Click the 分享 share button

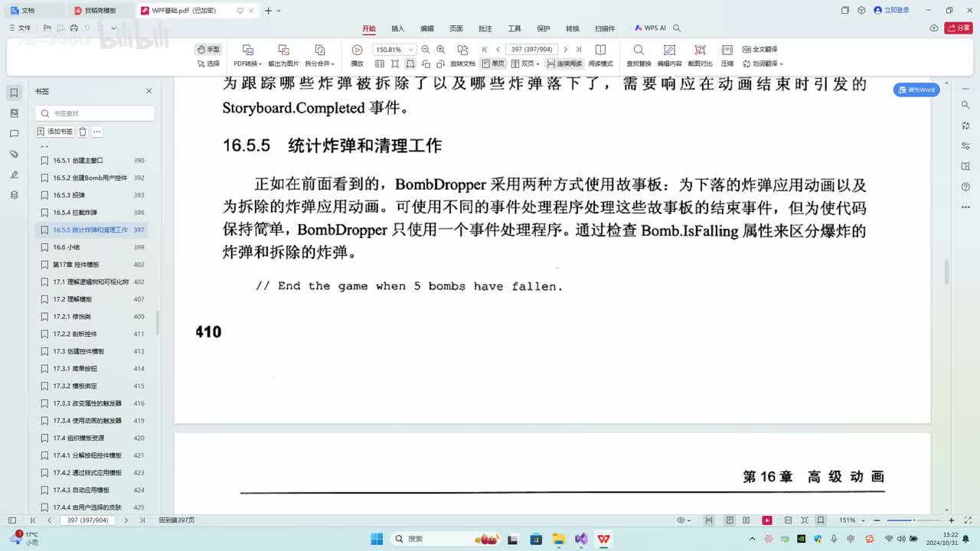pos(959,28)
